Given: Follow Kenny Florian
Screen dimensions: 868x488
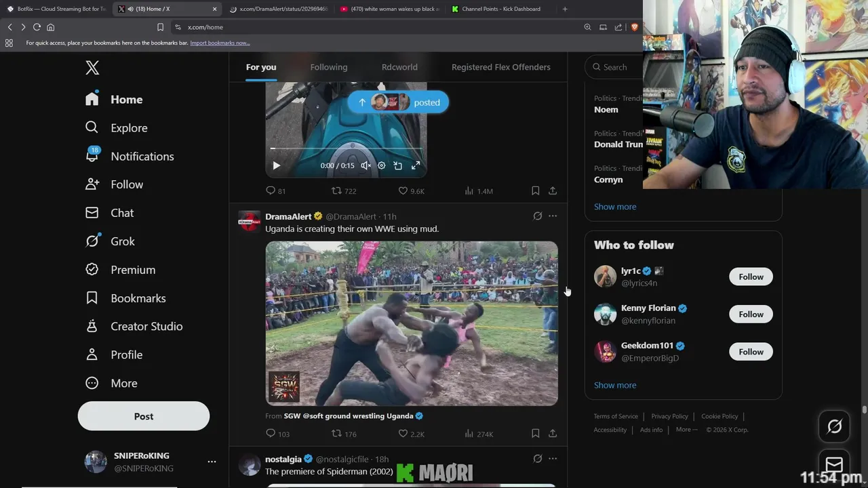Looking at the screenshot, I should tap(751, 314).
